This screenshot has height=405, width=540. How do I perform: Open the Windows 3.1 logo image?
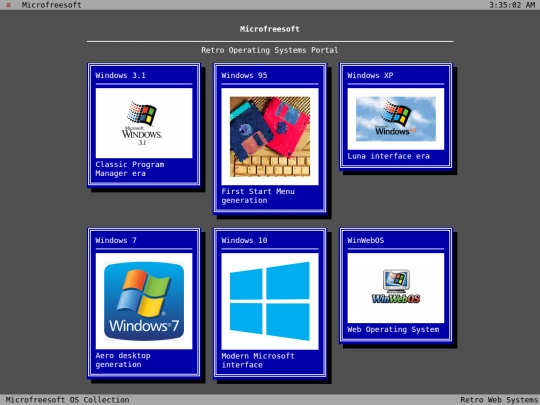point(144,123)
